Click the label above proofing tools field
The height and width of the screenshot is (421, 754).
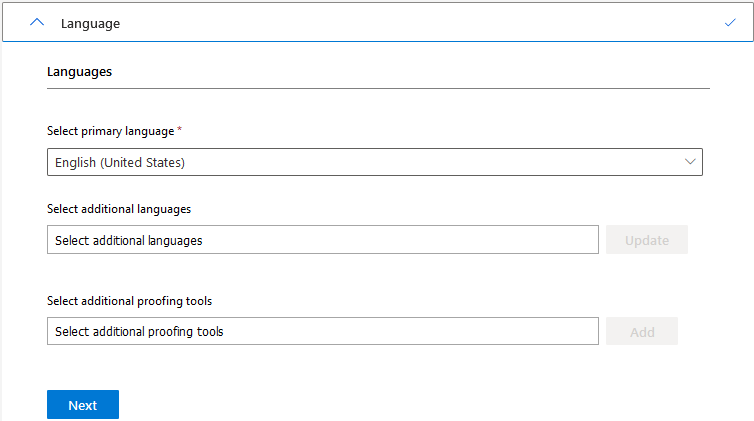pos(129,301)
